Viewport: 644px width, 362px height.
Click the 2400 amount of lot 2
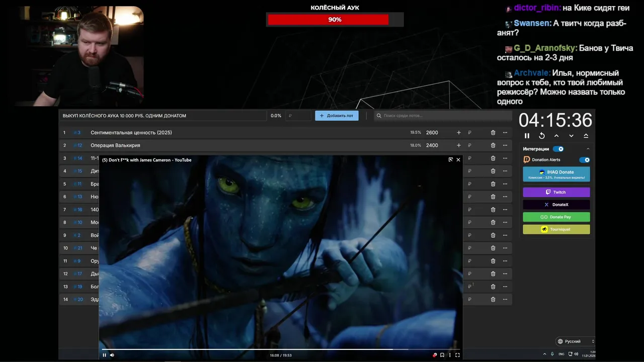432,145
